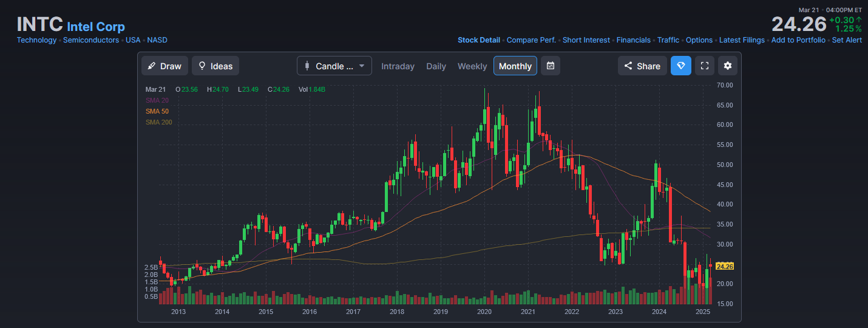Open the Short Interest link

[586, 40]
